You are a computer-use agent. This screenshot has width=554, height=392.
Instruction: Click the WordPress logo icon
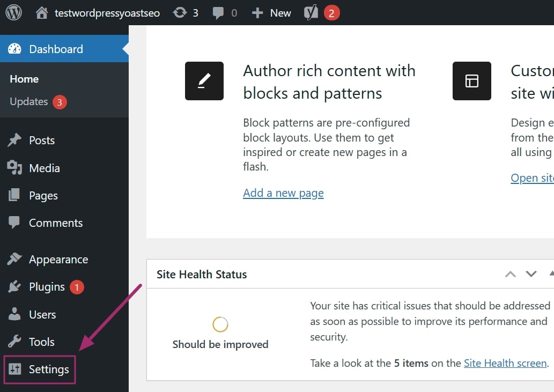pos(13,12)
